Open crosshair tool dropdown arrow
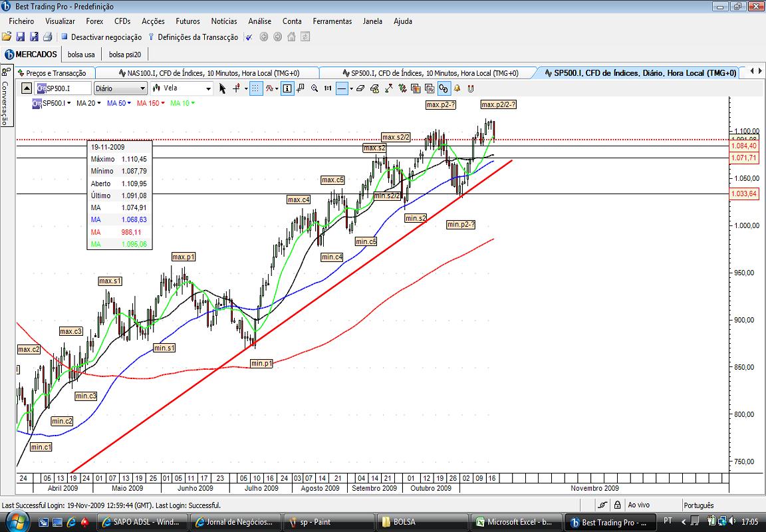 click(246, 89)
